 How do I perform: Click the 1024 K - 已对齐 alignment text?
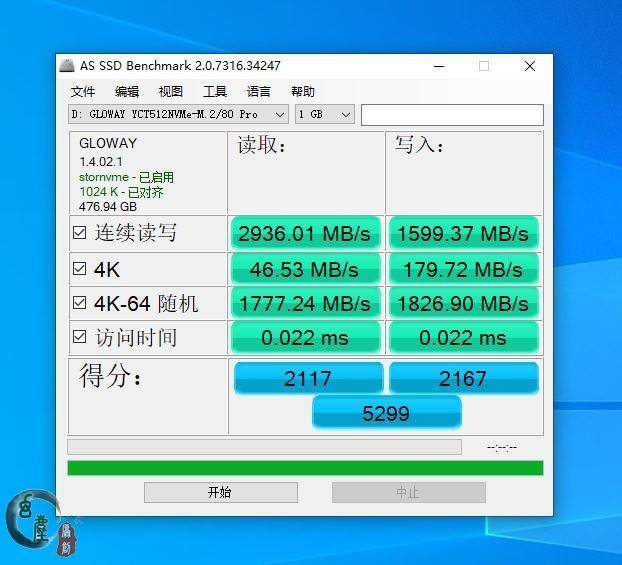click(x=121, y=192)
